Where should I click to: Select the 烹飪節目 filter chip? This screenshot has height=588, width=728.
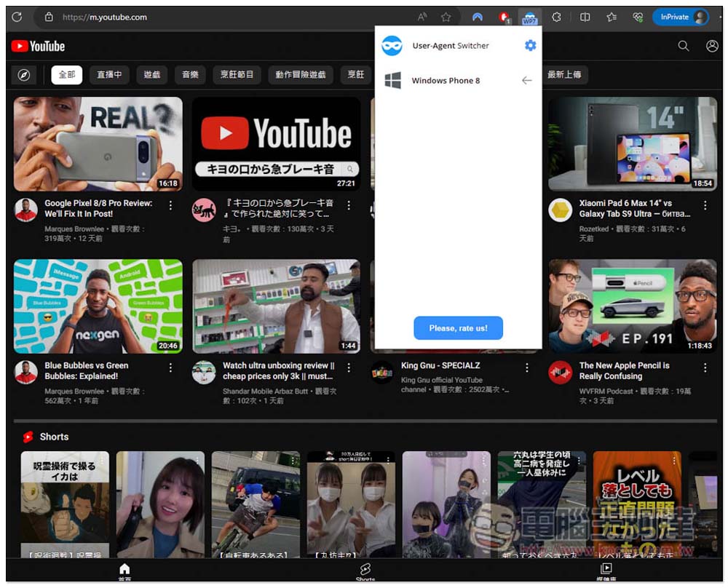237,75
